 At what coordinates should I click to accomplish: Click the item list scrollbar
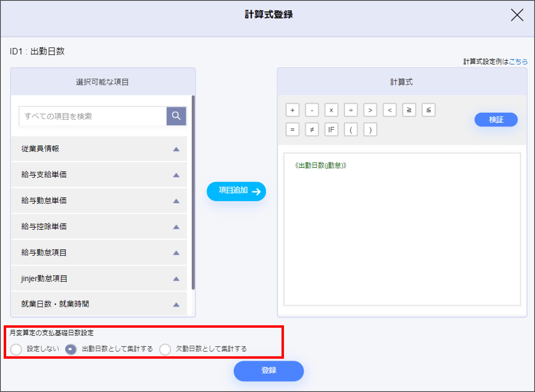click(193, 192)
